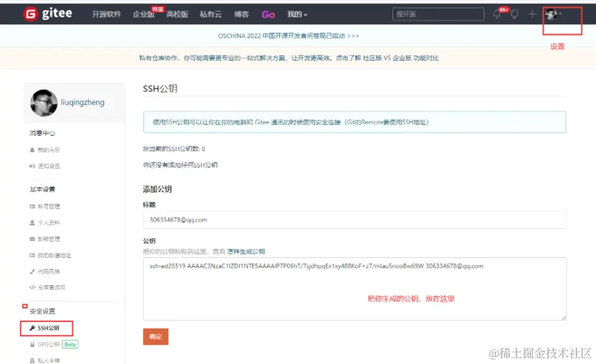Click the envelope icon beside 邮箱管理

coord(32,239)
